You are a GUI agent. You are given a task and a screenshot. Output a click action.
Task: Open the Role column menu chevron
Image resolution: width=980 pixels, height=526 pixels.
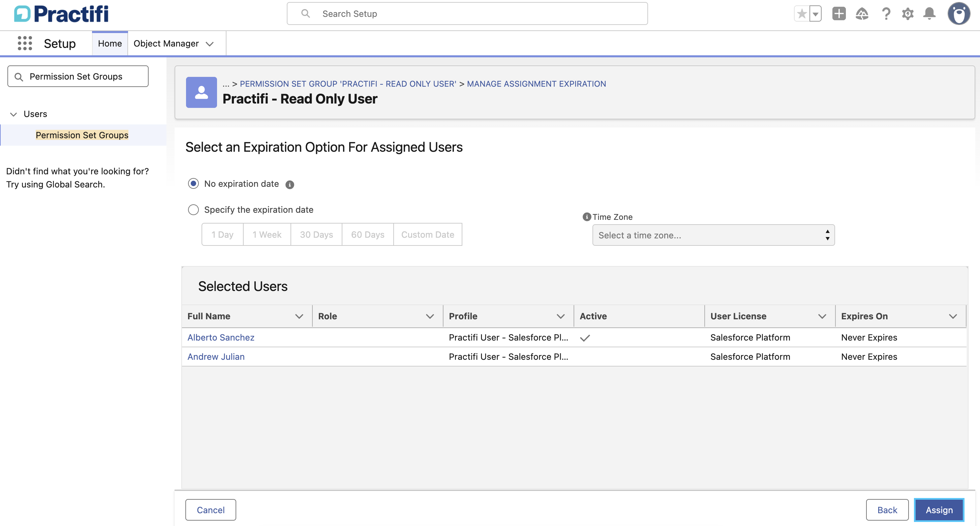coord(430,316)
